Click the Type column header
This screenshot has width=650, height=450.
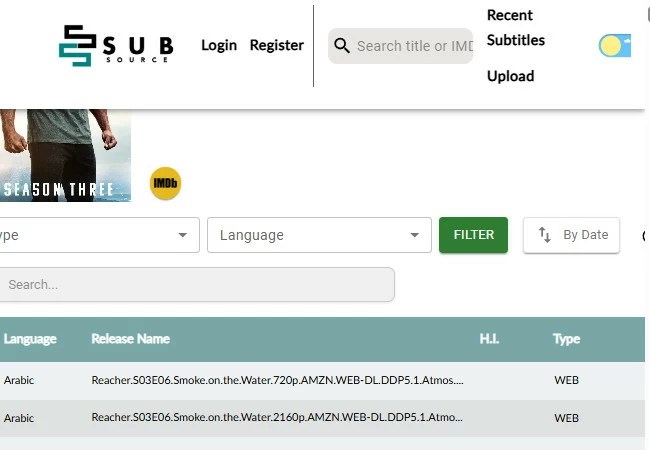[566, 339]
